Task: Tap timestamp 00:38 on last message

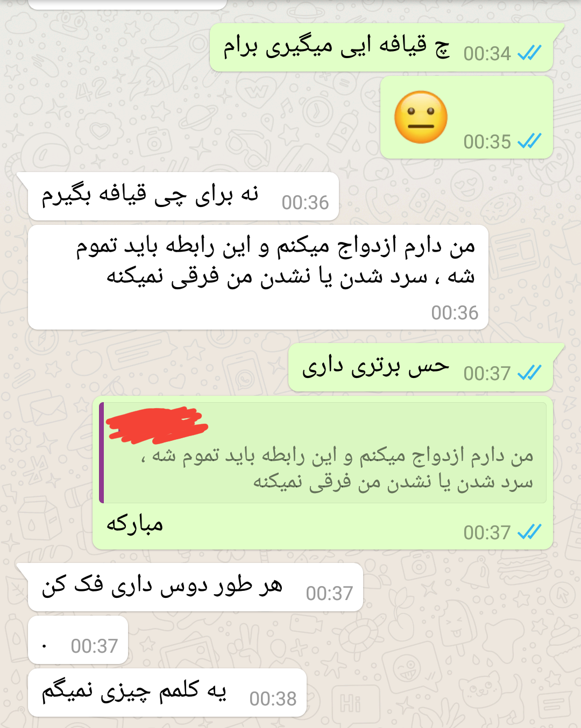Action: pyautogui.click(x=273, y=698)
